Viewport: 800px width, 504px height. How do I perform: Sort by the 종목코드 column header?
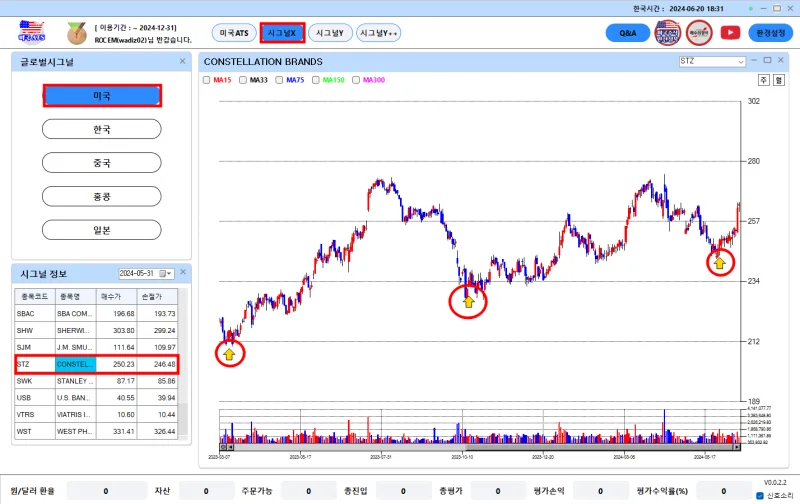click(35, 296)
